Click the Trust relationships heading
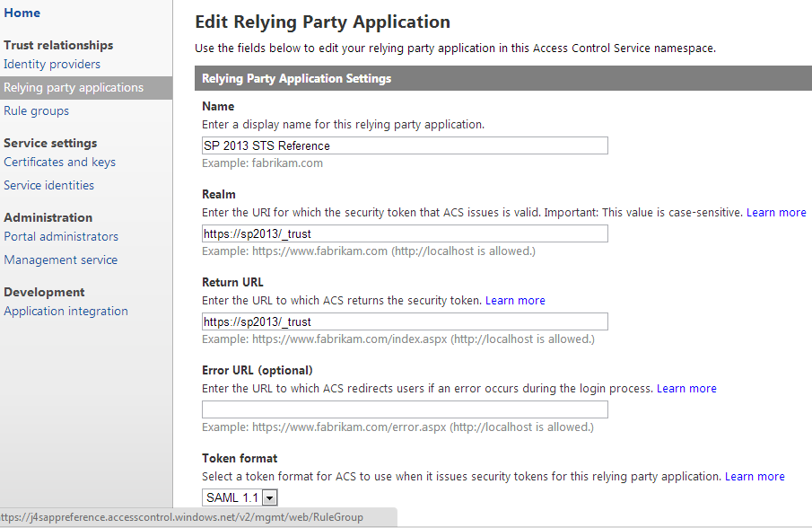This screenshot has height=528, width=812. 58,46
